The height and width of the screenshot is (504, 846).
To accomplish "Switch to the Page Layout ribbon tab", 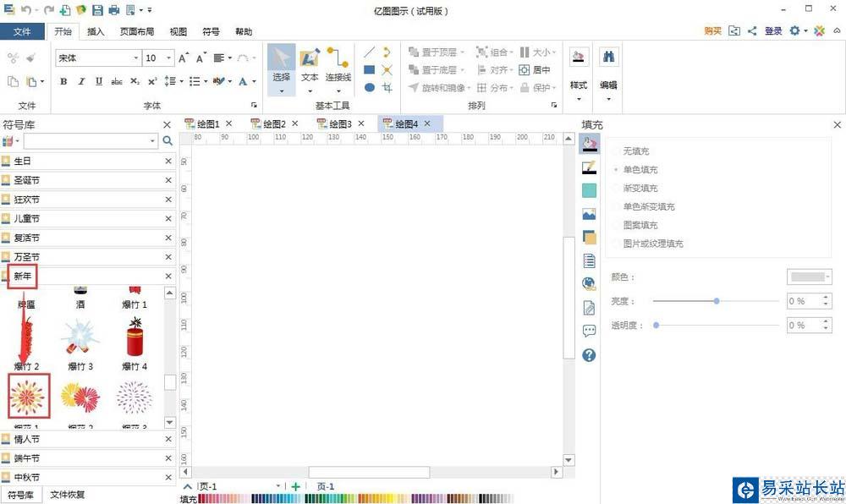I will pyautogui.click(x=137, y=32).
